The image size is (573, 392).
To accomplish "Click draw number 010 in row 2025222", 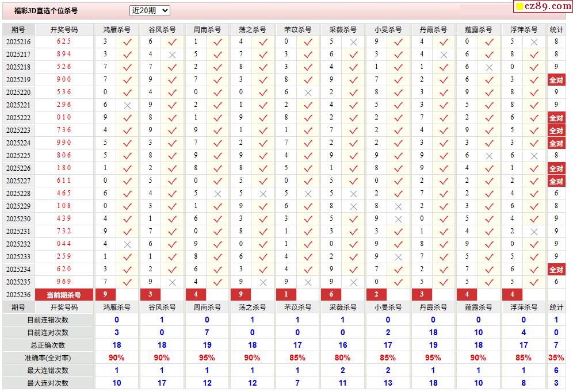I will (64, 117).
